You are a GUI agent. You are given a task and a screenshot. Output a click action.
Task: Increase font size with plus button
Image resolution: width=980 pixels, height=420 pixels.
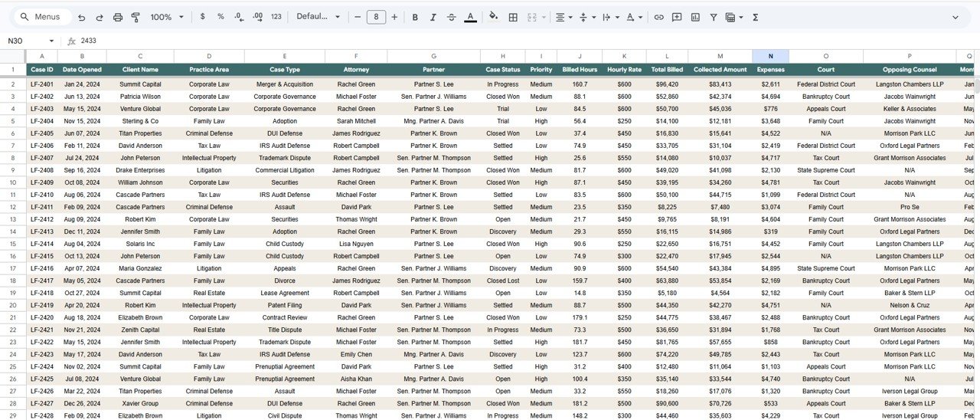coord(394,17)
